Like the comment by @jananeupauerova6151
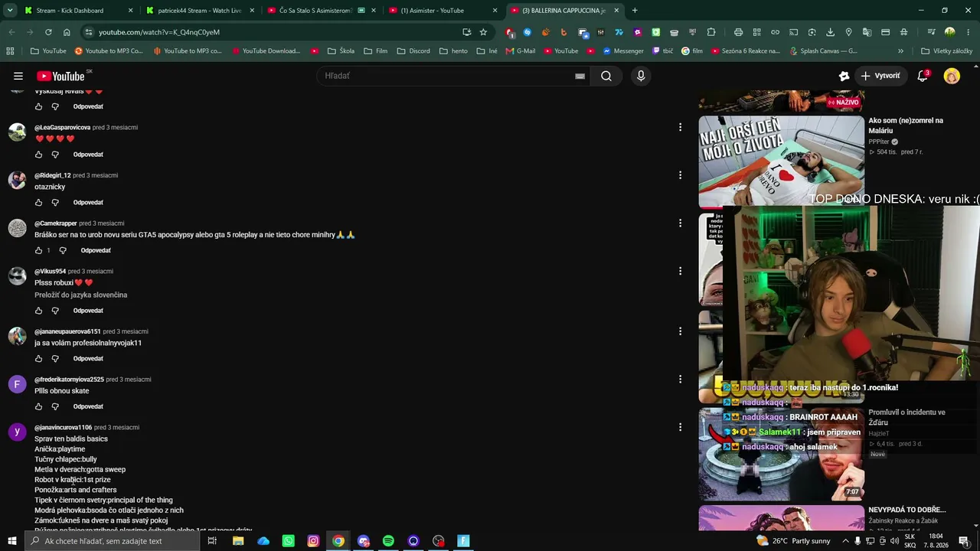This screenshot has height=551, width=980. pyautogui.click(x=39, y=358)
